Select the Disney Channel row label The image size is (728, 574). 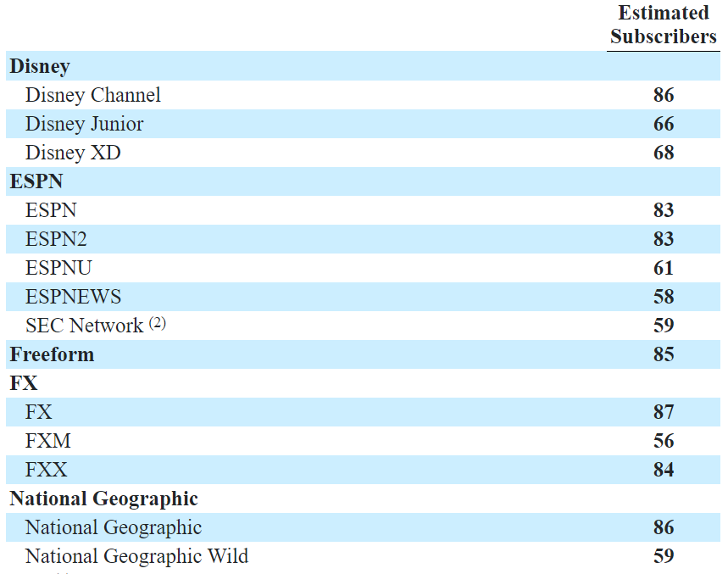point(93,95)
